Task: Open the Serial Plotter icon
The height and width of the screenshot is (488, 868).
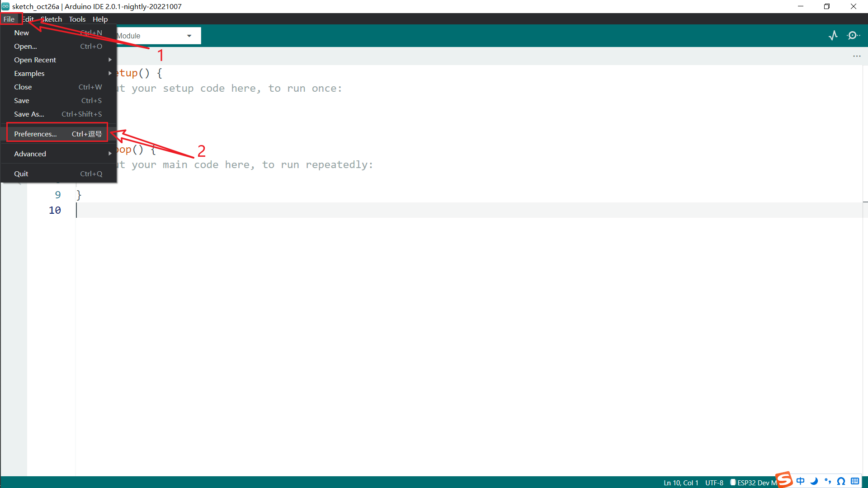Action: 833,35
